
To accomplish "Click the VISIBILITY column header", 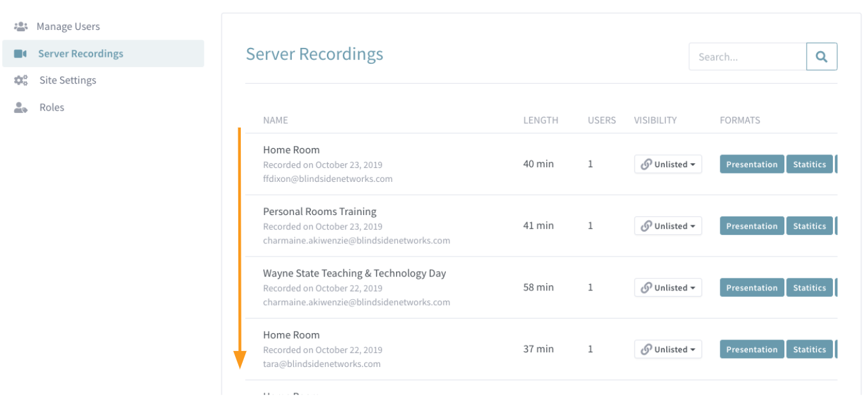I will tap(655, 120).
